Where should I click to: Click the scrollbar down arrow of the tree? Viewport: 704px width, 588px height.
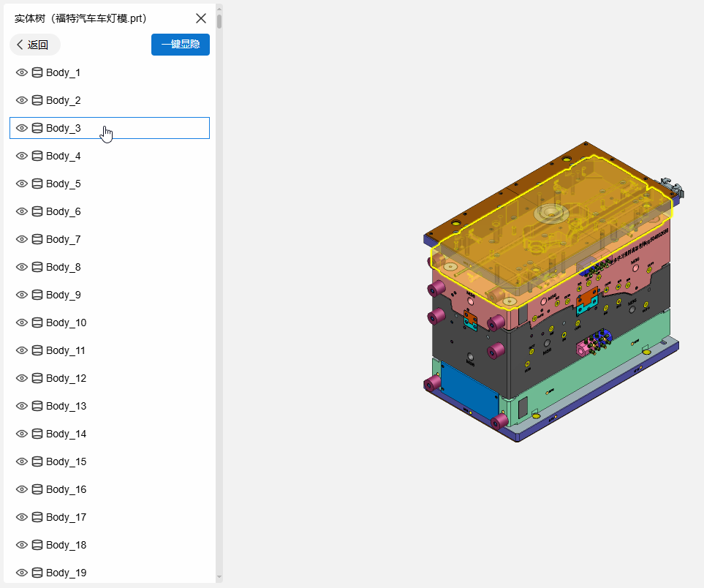pos(219,577)
